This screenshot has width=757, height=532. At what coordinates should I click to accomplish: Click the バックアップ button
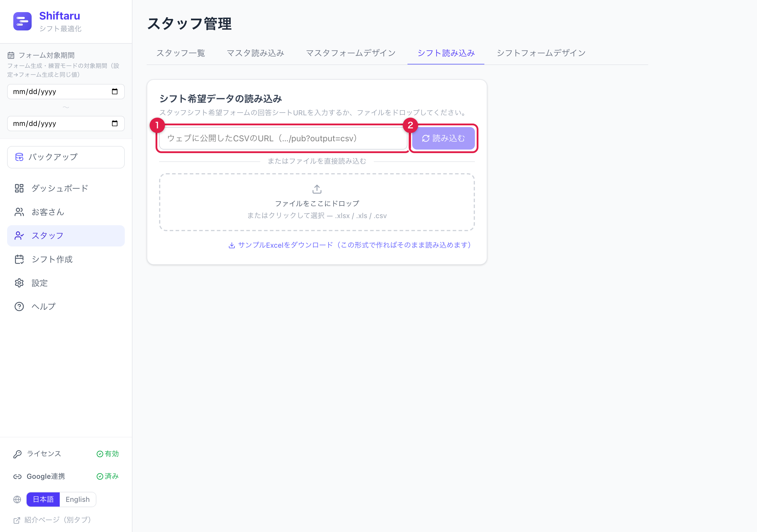pyautogui.click(x=66, y=157)
